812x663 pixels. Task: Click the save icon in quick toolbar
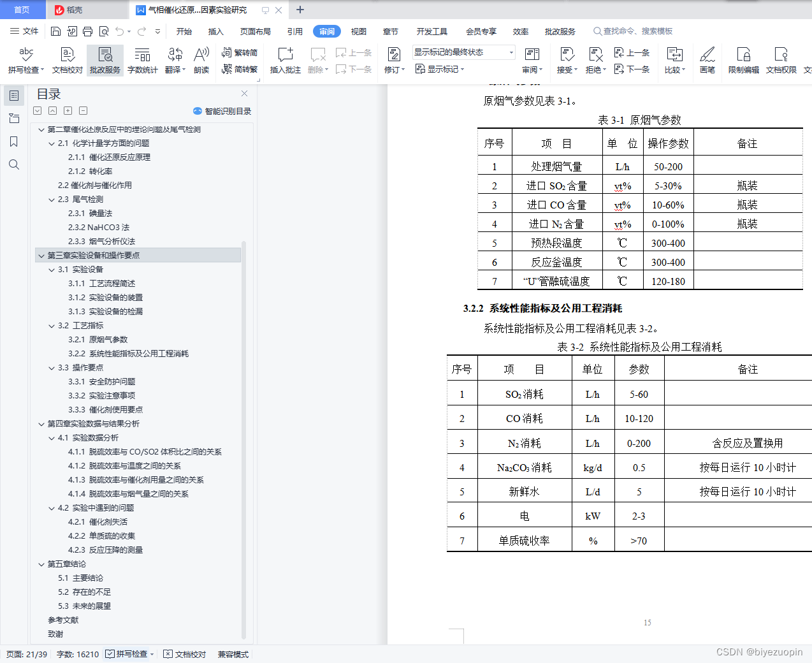(x=55, y=31)
